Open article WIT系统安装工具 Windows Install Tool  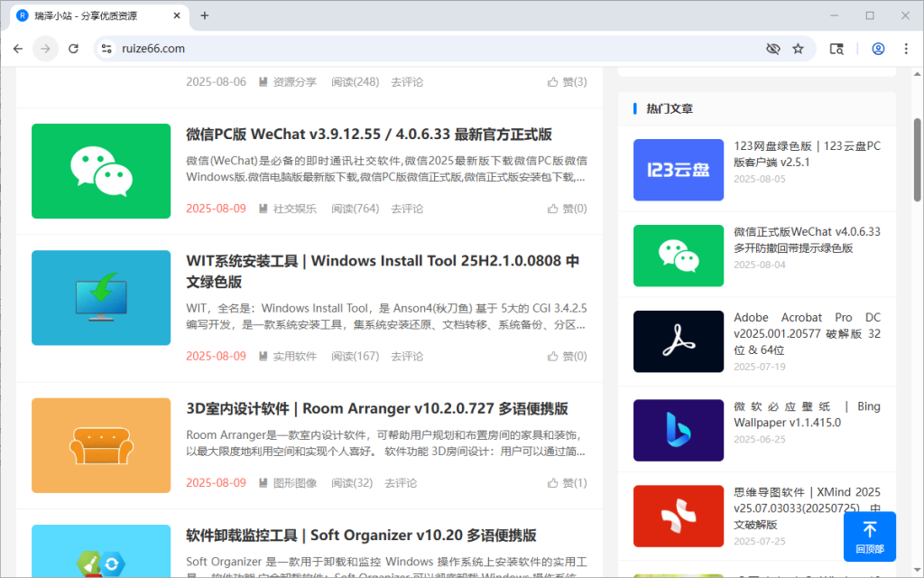(383, 271)
